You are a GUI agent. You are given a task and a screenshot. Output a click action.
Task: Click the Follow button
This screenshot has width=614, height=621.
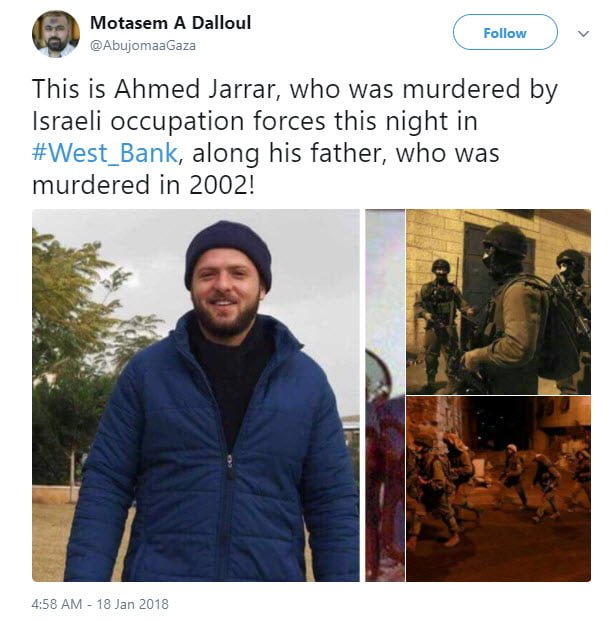tap(505, 32)
